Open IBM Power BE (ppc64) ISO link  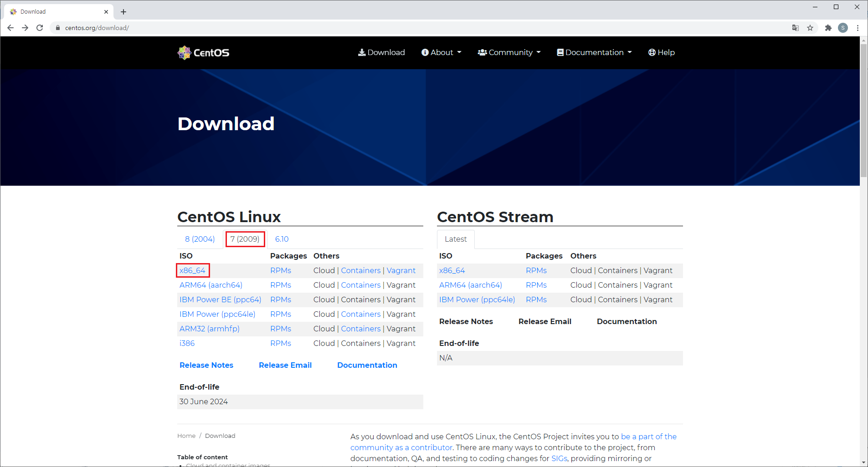pyautogui.click(x=220, y=299)
